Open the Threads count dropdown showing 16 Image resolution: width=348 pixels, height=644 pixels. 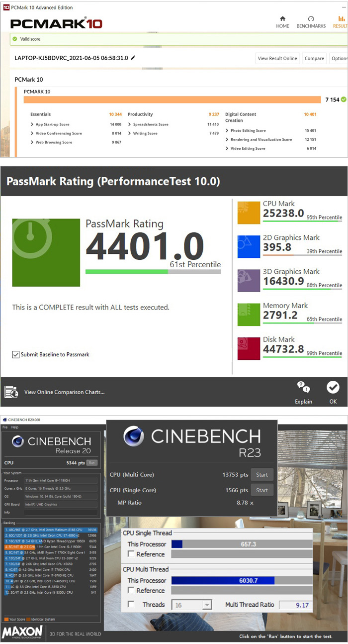tap(191, 605)
